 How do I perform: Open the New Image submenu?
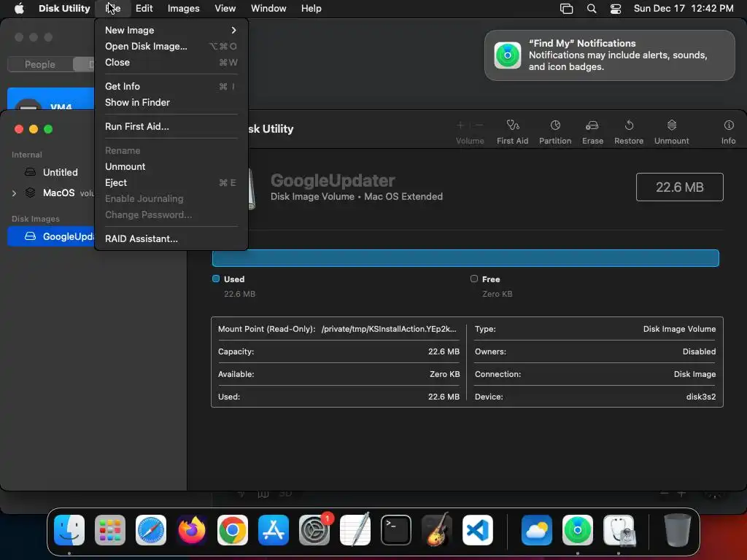pos(171,30)
